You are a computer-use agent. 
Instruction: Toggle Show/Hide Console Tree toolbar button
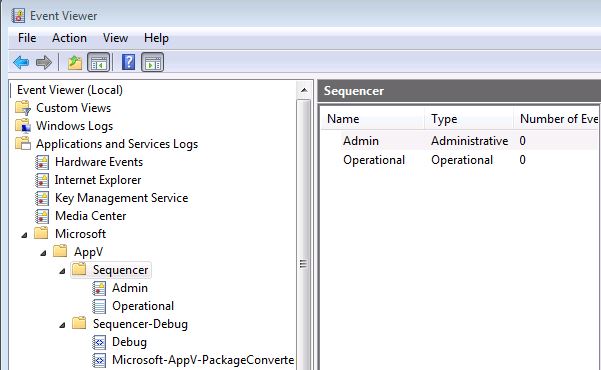tap(99, 62)
